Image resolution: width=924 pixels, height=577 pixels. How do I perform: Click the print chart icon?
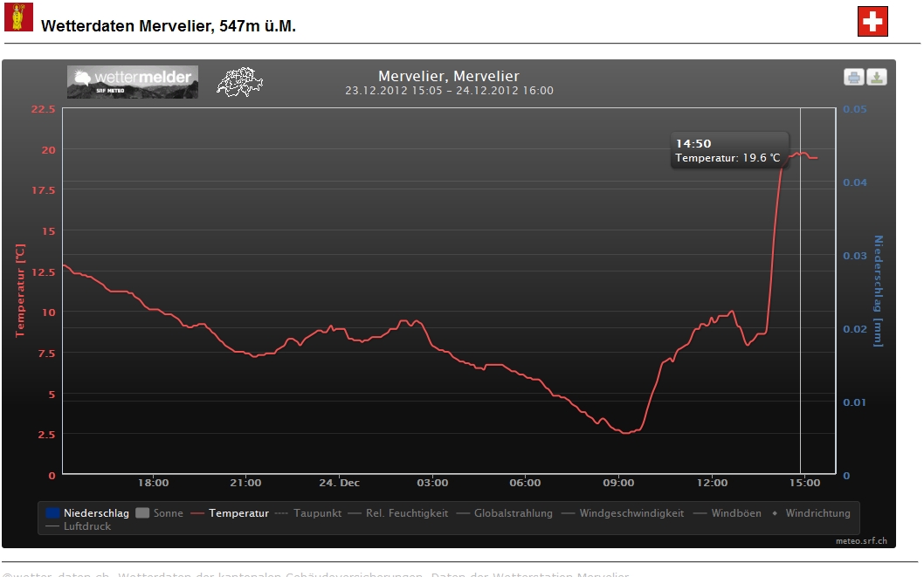tap(853, 77)
